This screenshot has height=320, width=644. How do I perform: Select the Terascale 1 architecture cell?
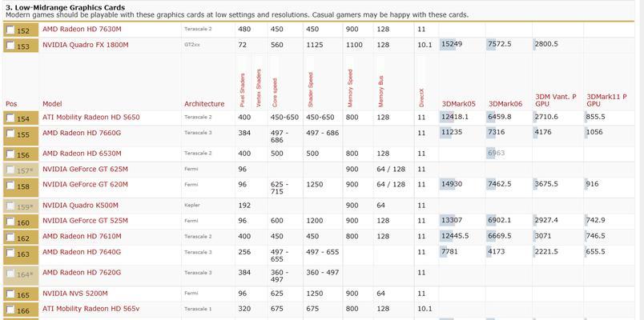click(x=198, y=309)
